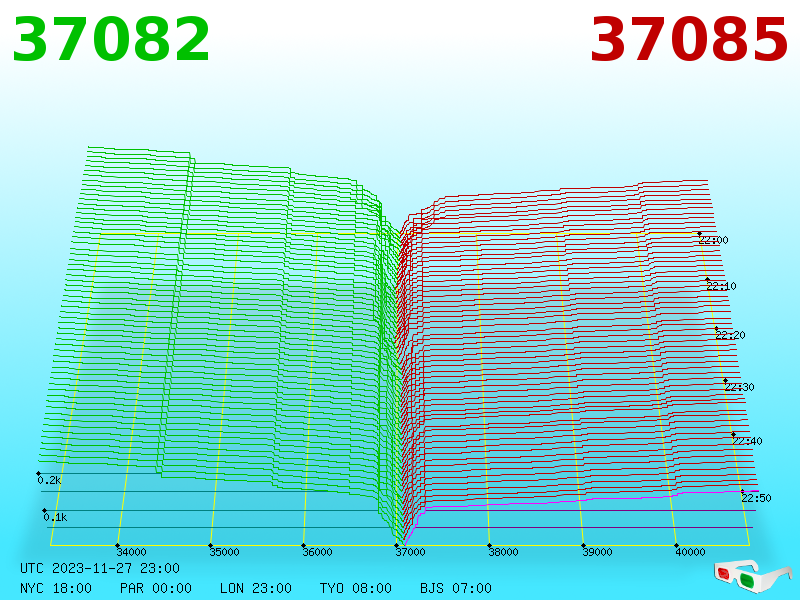This screenshot has width=800, height=600.
Task: Click the red ask price 37085
Action: coord(689,40)
